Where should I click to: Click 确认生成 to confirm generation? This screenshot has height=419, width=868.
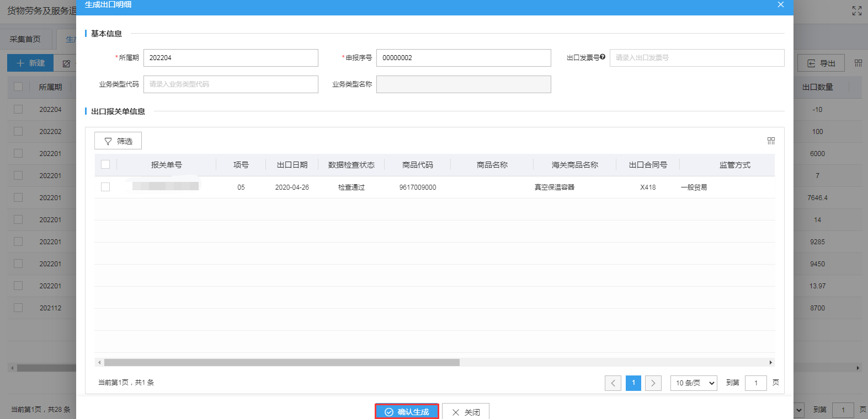tap(407, 412)
